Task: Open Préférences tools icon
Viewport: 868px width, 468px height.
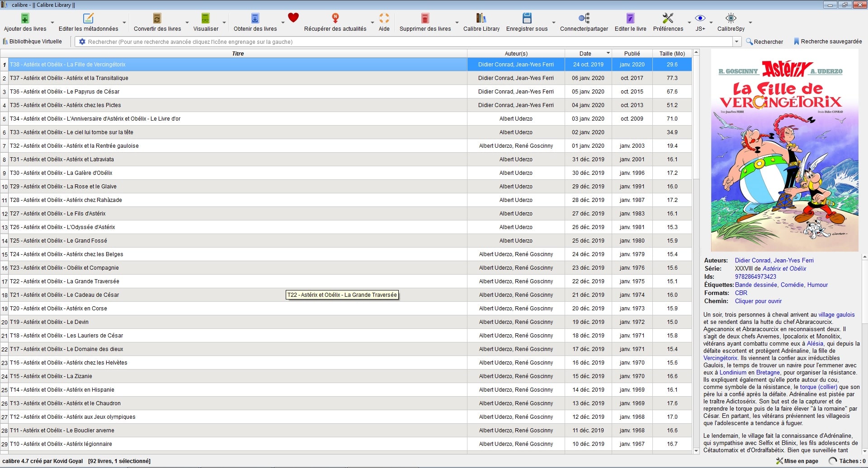Action: (x=668, y=19)
